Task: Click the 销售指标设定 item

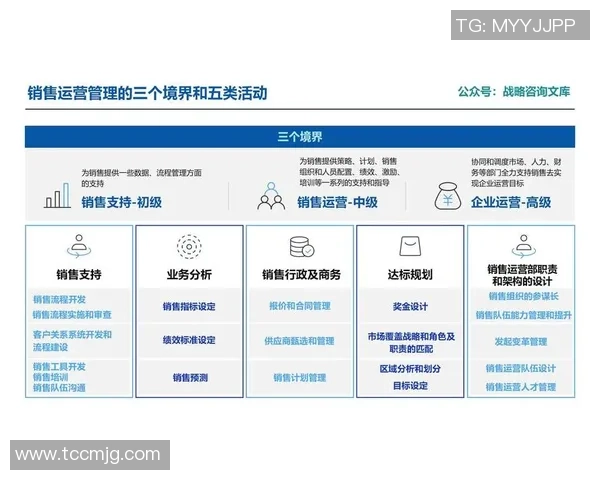Action: tap(189, 306)
